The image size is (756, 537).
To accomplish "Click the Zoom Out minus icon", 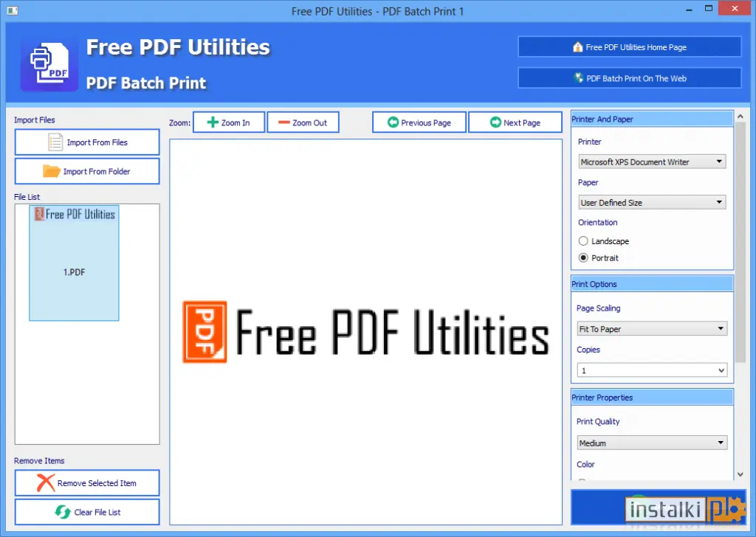I will (284, 122).
